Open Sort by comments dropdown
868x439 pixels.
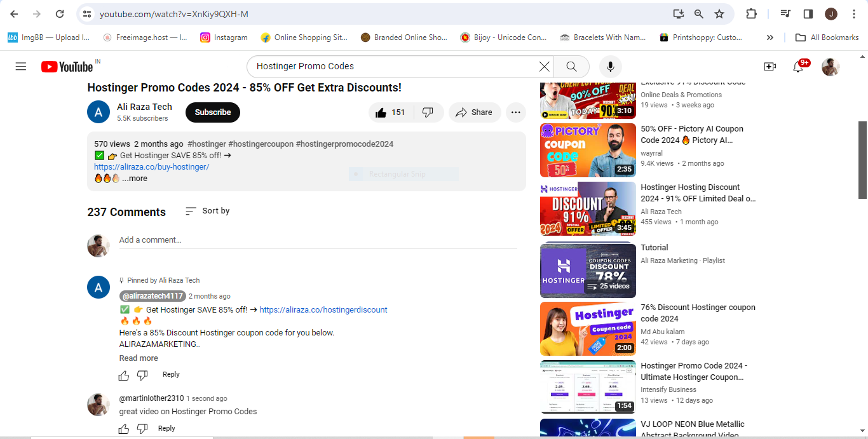point(207,211)
